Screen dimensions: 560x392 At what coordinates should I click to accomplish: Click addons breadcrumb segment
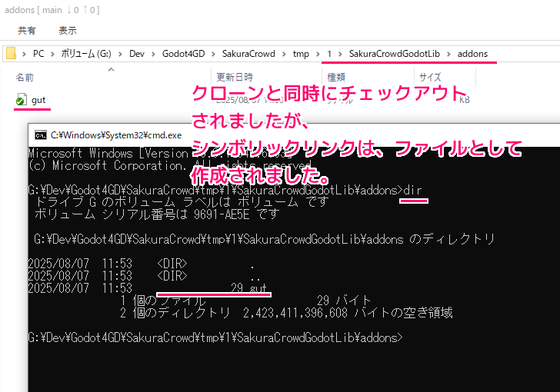[472, 54]
